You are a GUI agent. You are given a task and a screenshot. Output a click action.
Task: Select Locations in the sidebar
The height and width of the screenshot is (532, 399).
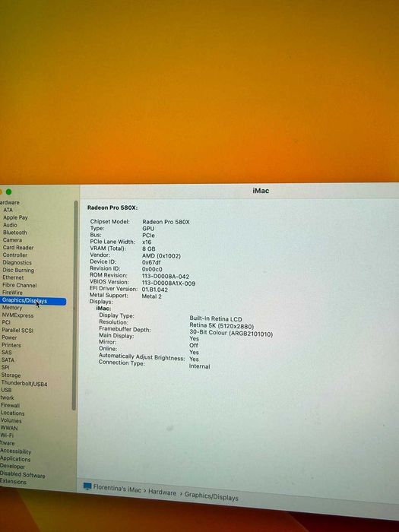click(13, 413)
